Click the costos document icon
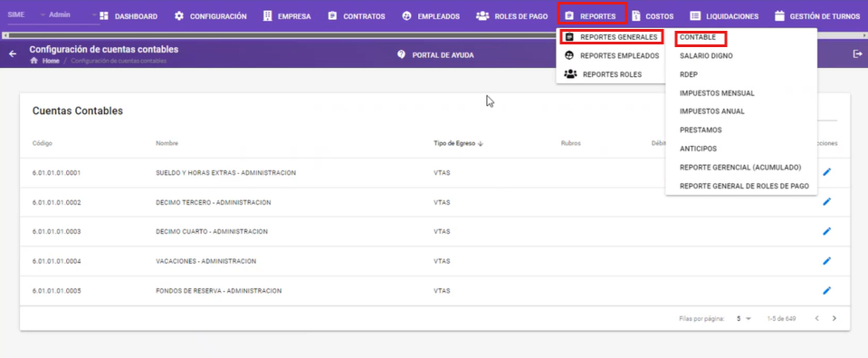This screenshot has height=358, width=868. [636, 16]
